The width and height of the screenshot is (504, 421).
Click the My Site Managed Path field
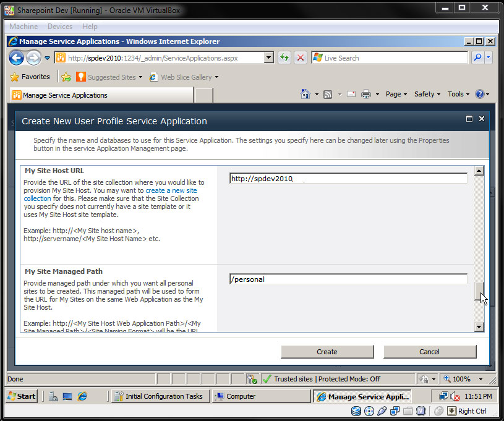[348, 279]
